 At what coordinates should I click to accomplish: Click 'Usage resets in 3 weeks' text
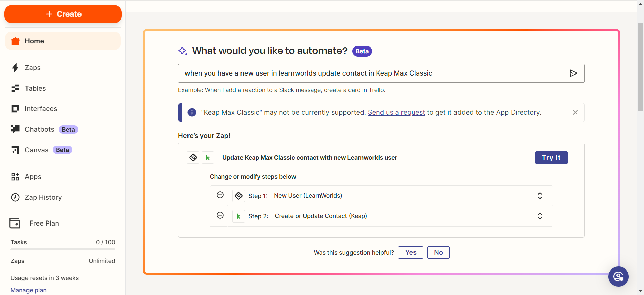click(45, 278)
